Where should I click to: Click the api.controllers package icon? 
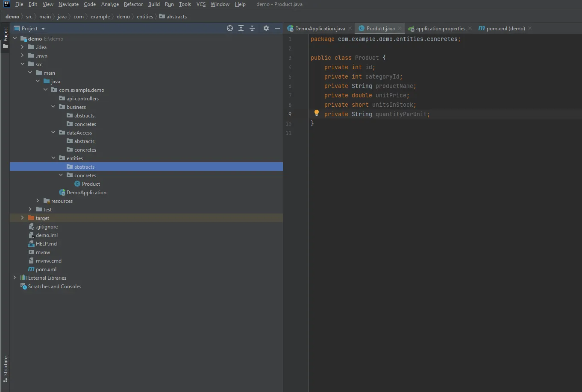pos(62,98)
